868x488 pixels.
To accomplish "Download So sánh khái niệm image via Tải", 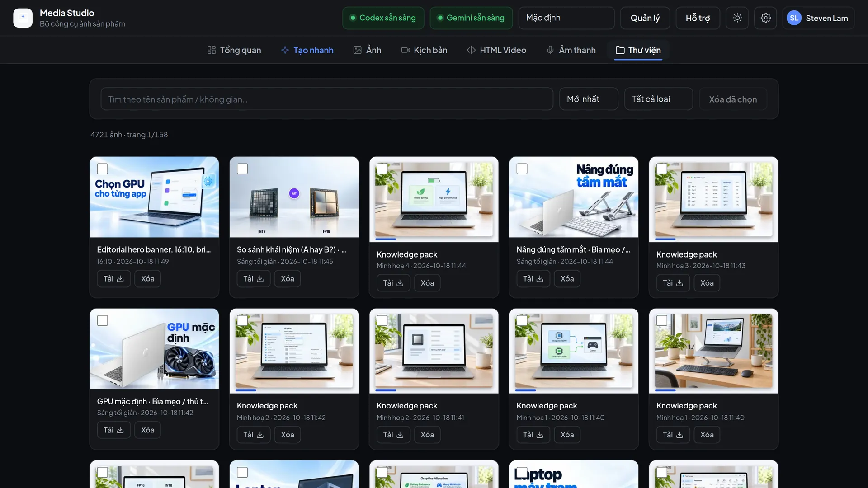I will tap(253, 279).
